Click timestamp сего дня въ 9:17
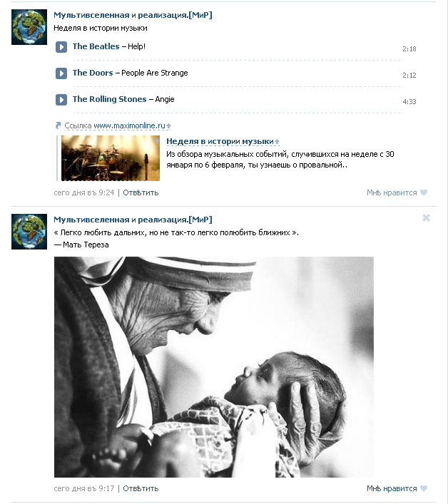Screen dimensions: 448x504 point(84,488)
